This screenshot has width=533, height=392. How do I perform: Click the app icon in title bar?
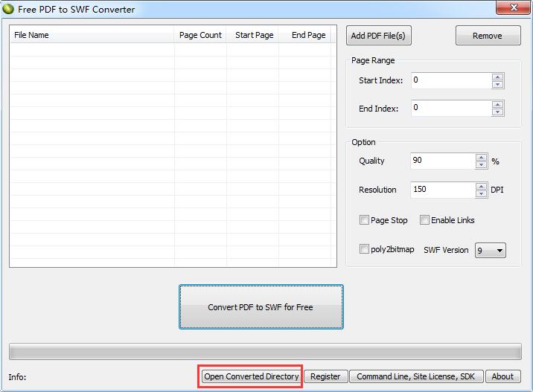coord(8,10)
